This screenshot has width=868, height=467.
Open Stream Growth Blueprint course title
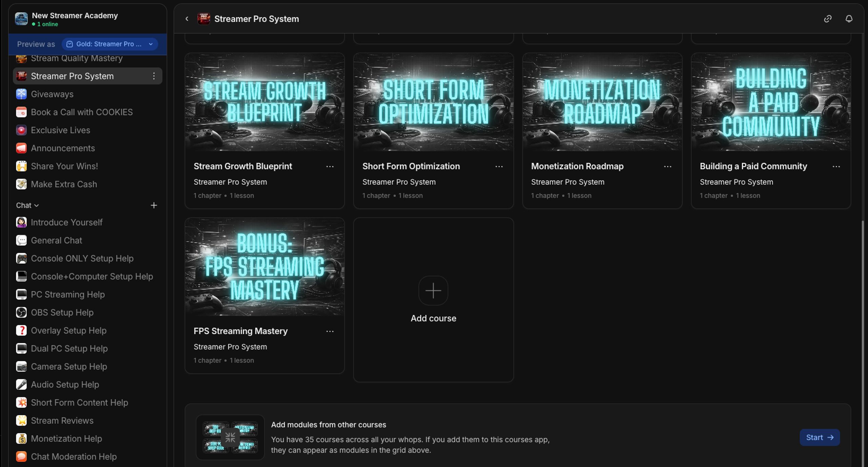click(243, 166)
